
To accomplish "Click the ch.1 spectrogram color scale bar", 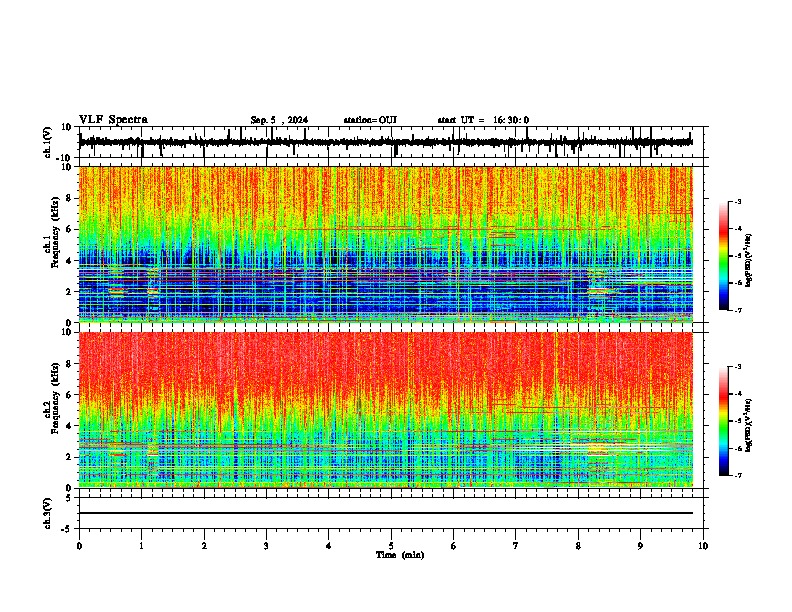I will pyautogui.click(x=724, y=256).
